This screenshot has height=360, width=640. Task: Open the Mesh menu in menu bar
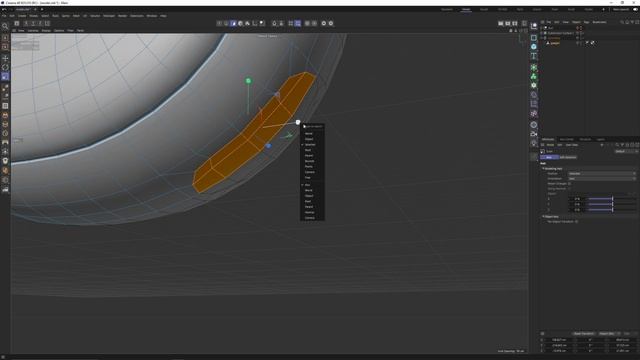[x=76, y=16]
